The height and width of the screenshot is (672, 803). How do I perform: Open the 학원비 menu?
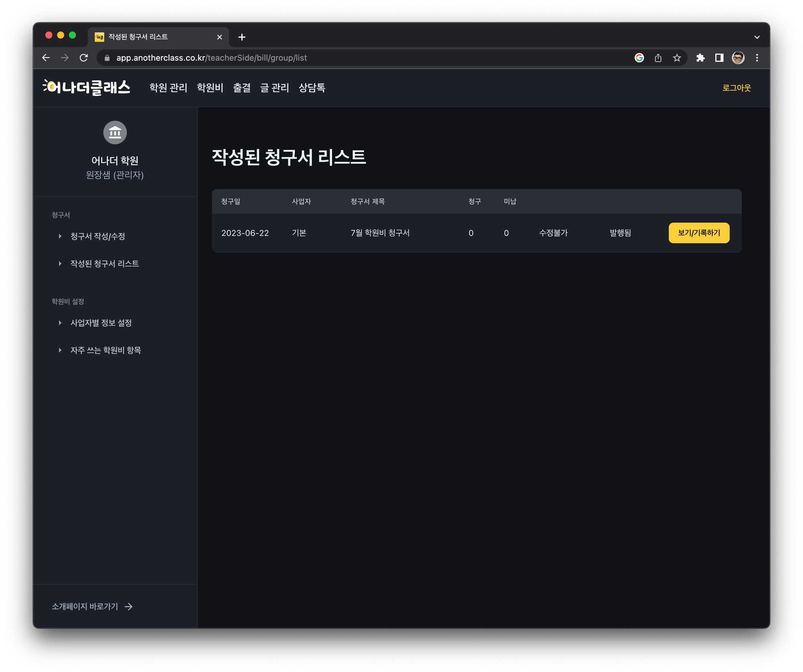coord(210,88)
